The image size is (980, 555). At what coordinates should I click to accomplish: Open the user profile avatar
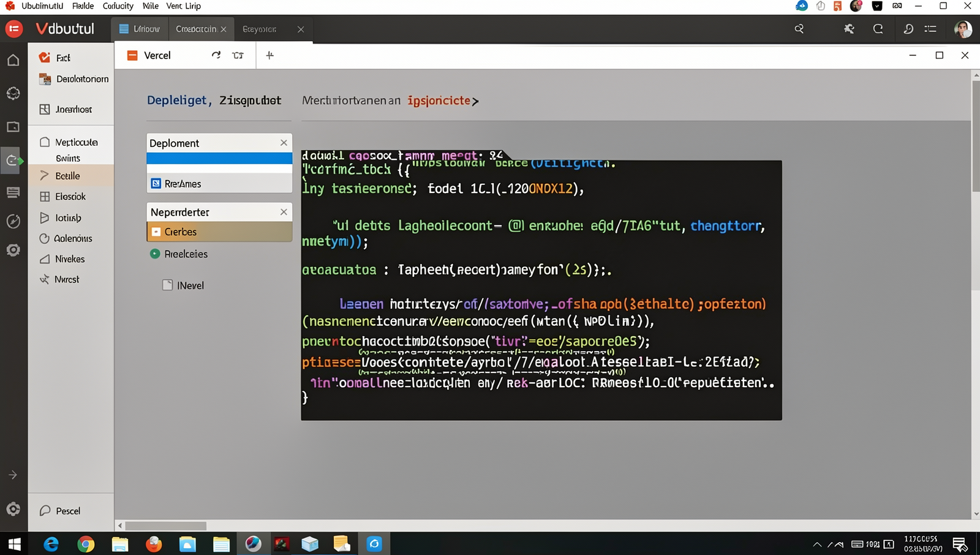pyautogui.click(x=963, y=29)
